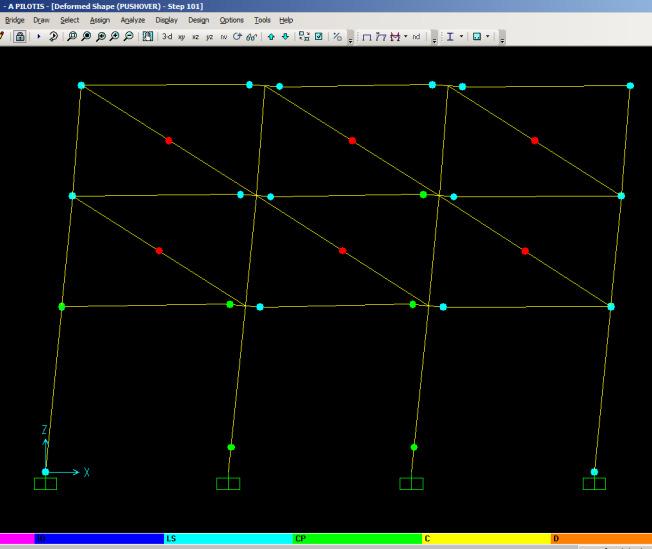Expand the second toolbar options chevron

(x=434, y=37)
